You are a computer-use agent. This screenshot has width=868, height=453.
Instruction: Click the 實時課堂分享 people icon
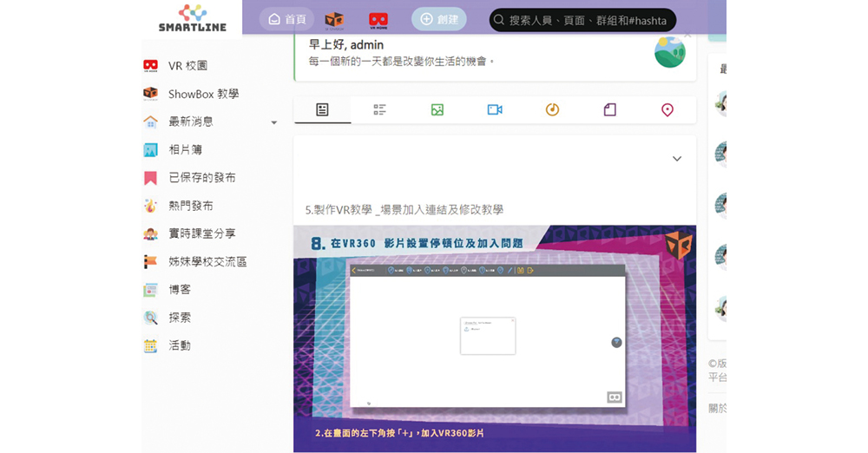[x=150, y=233]
